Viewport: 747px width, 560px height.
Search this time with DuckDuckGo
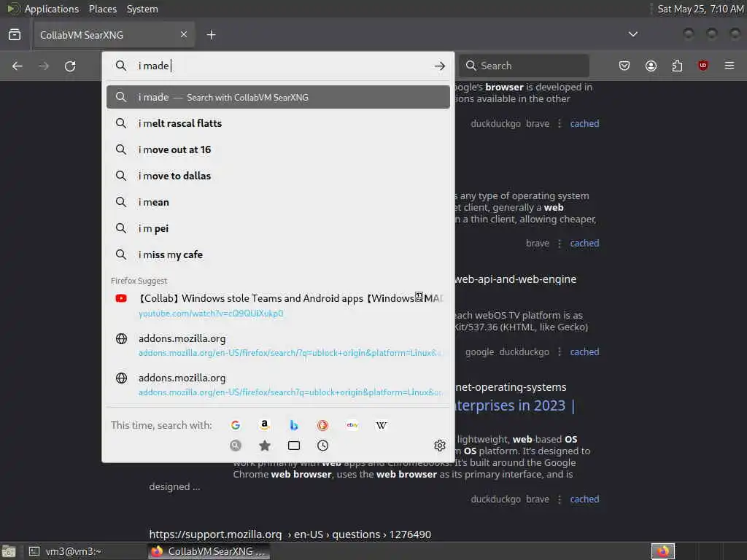point(322,425)
